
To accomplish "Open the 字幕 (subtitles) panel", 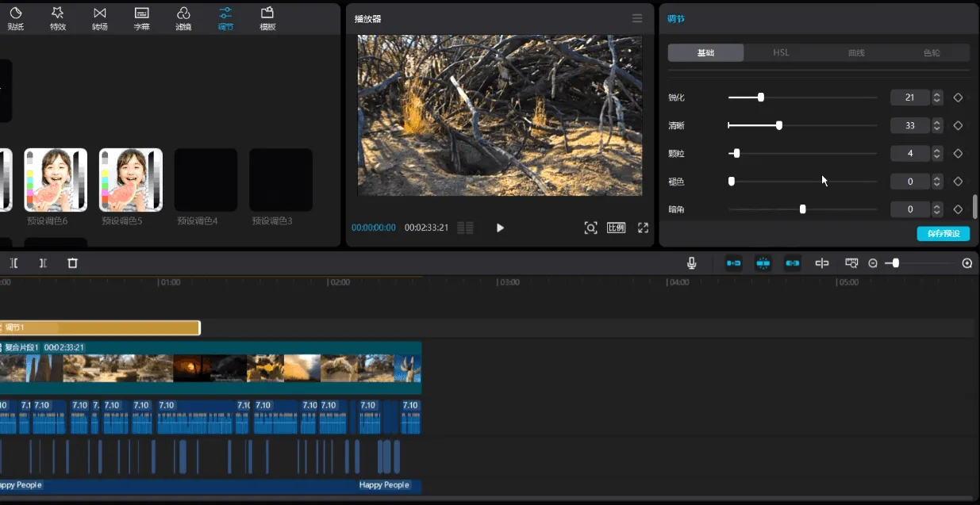I will 141,18.
